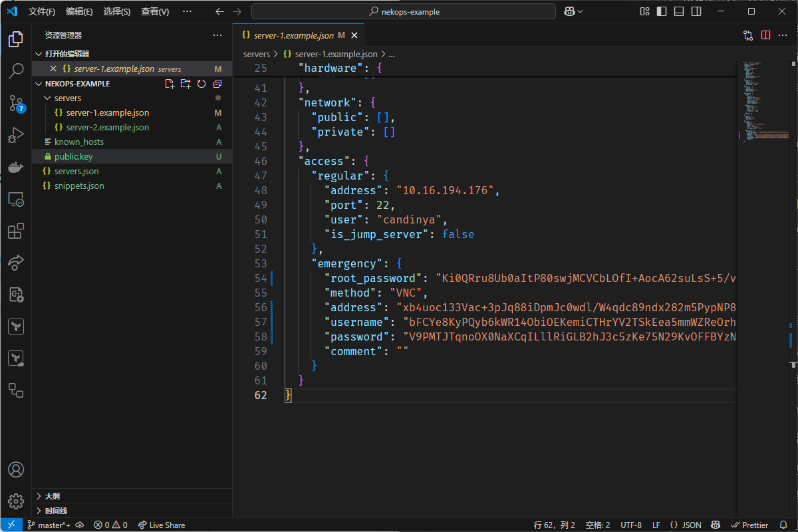Click the Live Share status bar button

pyautogui.click(x=162, y=525)
